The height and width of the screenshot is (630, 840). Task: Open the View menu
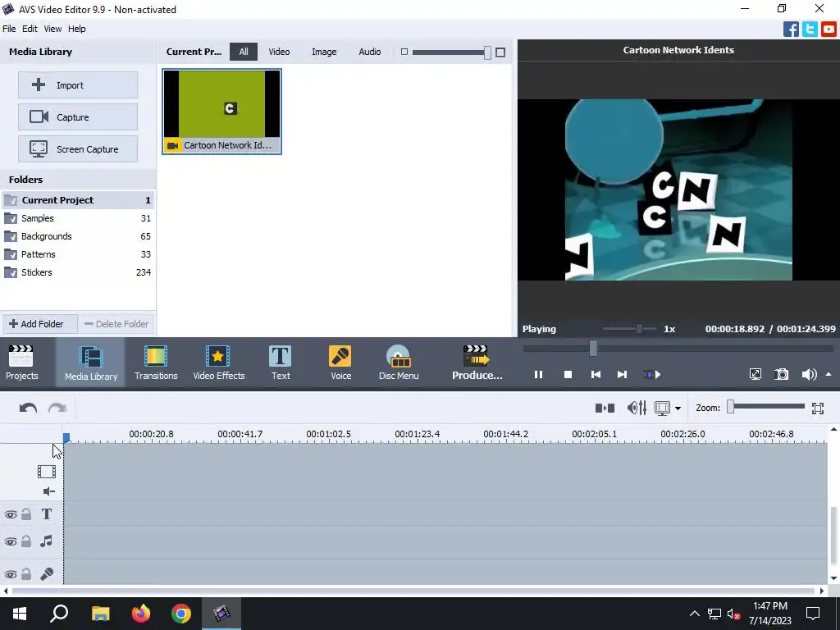tap(52, 29)
